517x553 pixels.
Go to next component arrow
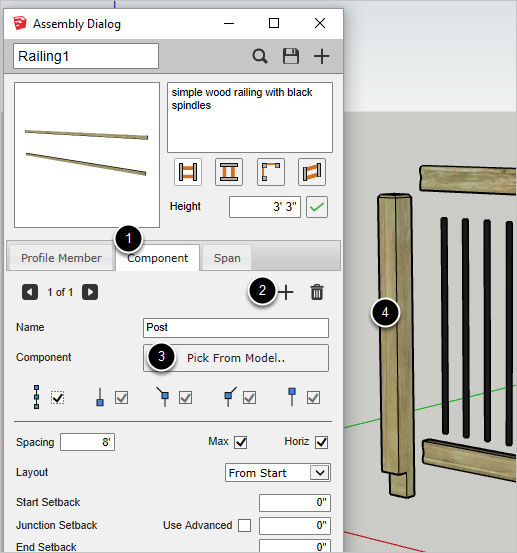click(90, 292)
